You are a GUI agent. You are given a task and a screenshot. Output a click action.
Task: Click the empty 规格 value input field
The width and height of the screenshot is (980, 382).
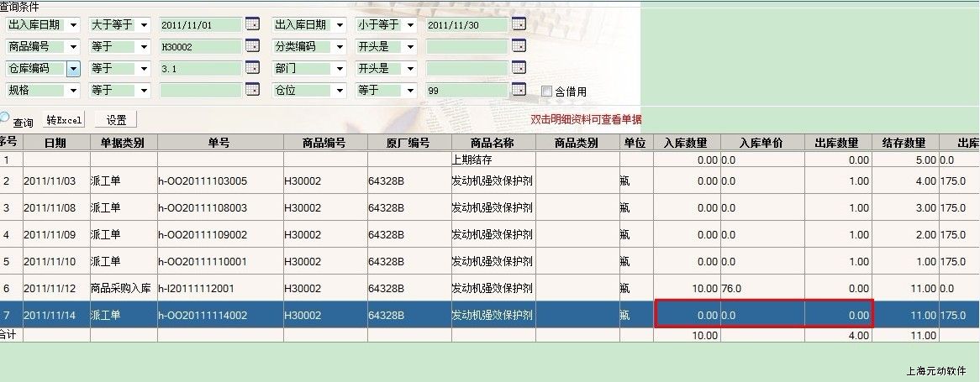coord(200,90)
